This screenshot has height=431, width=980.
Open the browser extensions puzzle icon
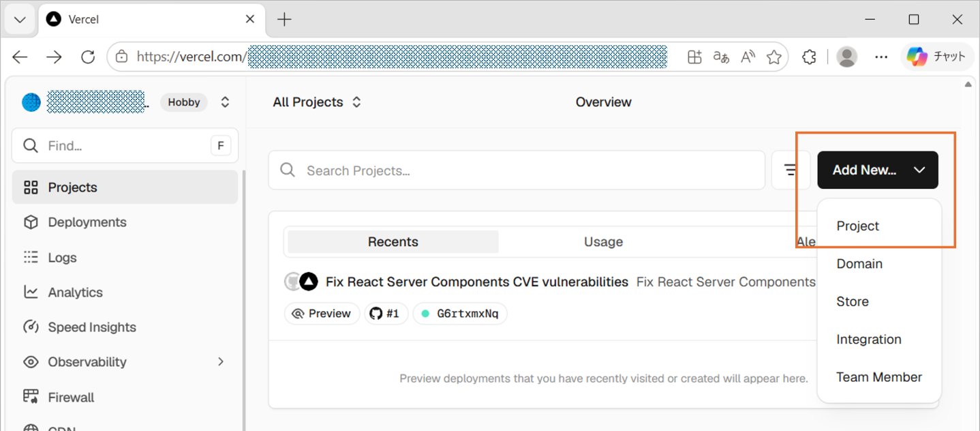tap(809, 57)
